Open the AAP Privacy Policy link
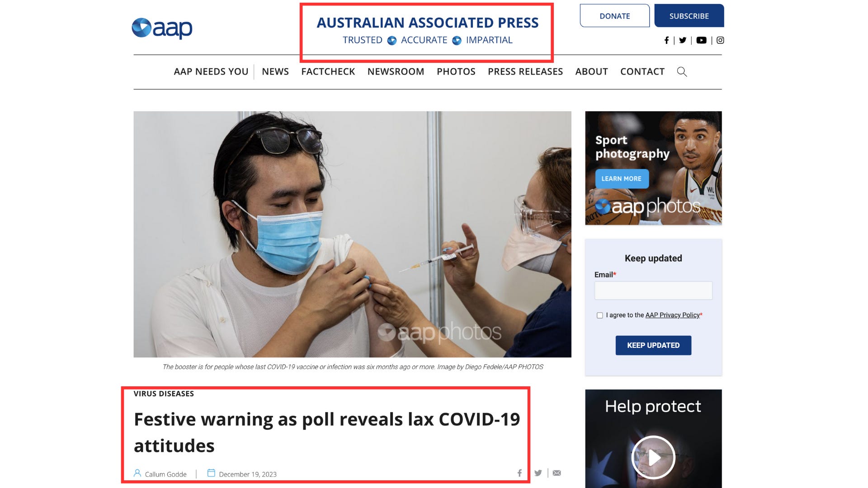 [x=672, y=315]
